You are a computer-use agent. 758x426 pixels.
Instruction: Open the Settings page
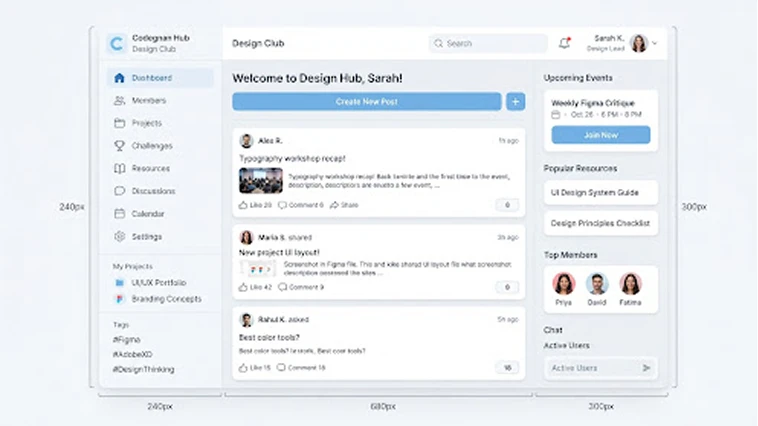[x=160, y=236]
